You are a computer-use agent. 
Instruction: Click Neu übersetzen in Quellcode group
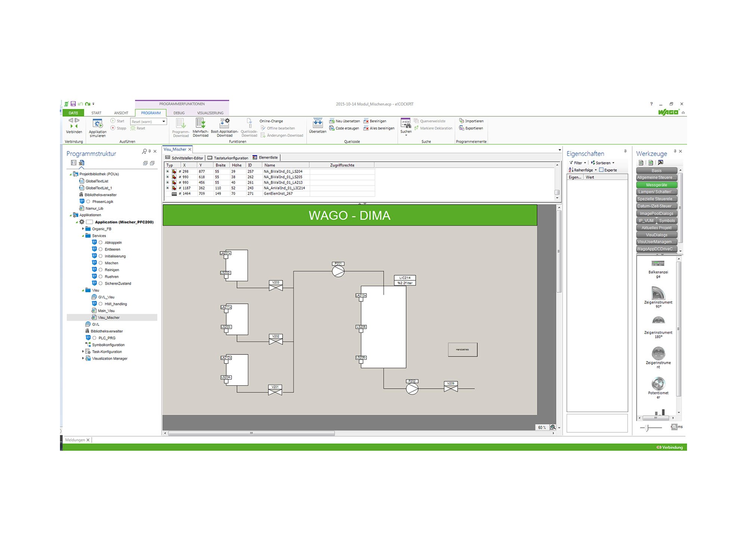point(344,121)
